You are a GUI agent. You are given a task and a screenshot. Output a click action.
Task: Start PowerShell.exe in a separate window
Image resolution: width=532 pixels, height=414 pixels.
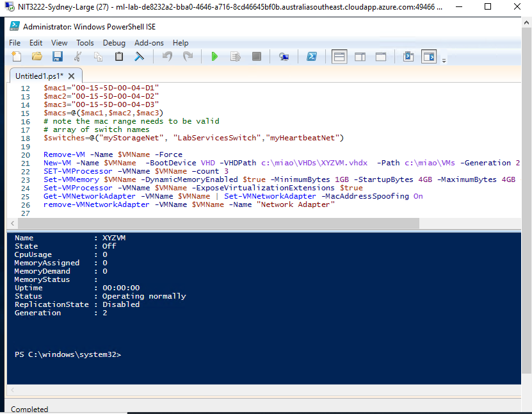pos(312,56)
